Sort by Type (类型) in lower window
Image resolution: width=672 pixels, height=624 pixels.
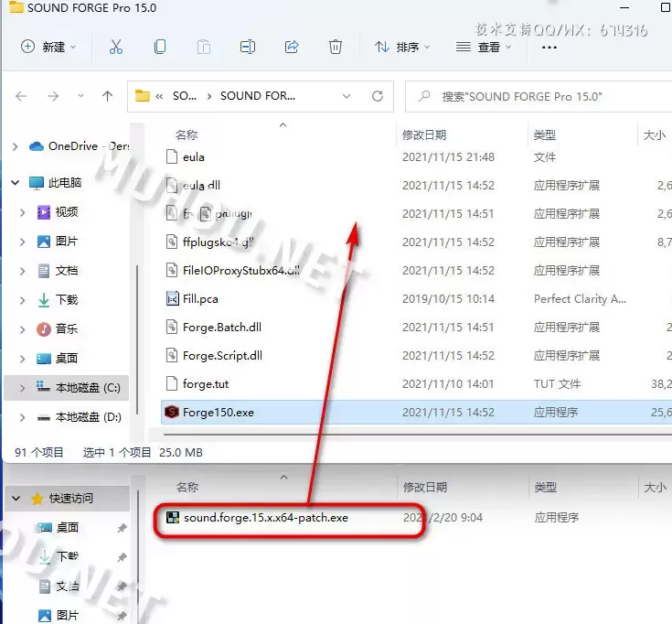546,487
